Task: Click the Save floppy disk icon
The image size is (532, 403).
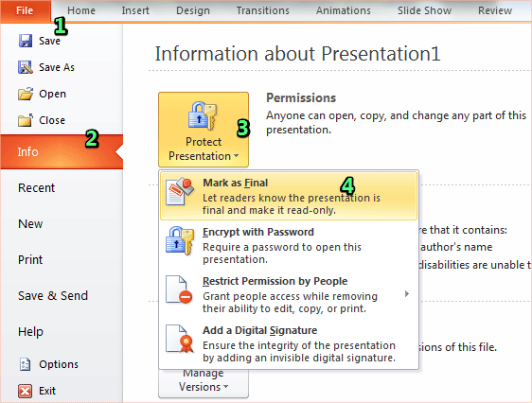Action: pyautogui.click(x=26, y=41)
